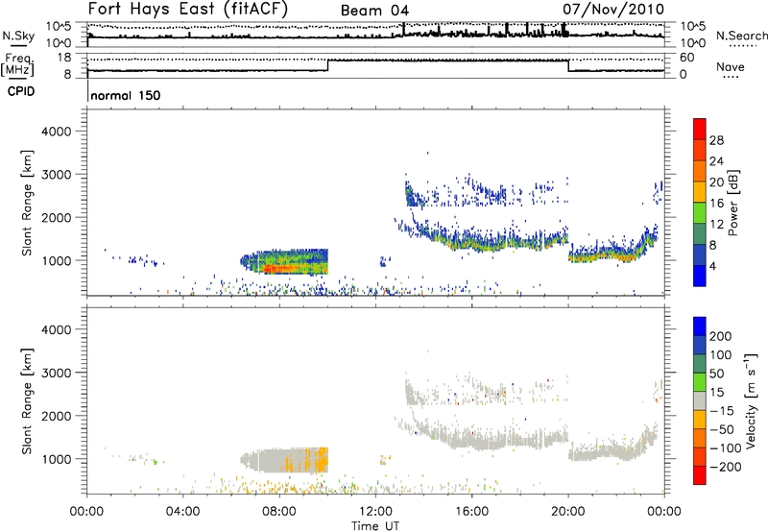Click the '08:00' time tick label
Image resolution: width=768 pixels, height=532 pixels.
click(x=279, y=512)
